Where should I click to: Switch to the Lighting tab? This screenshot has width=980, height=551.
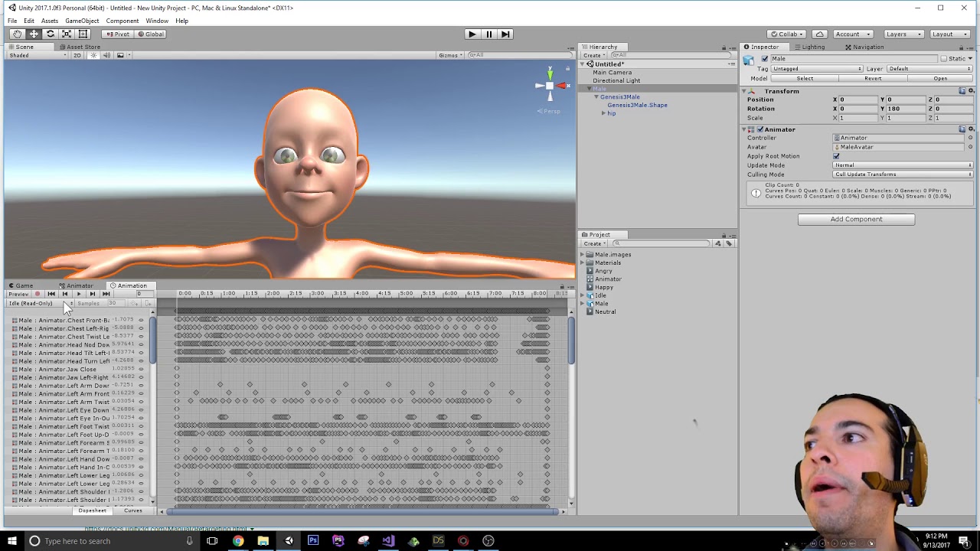(x=808, y=47)
